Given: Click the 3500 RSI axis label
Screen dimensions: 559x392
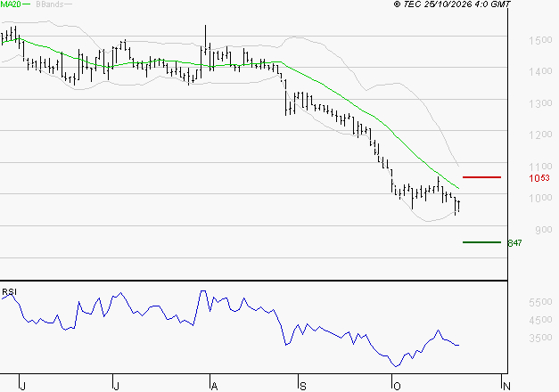Looking at the screenshot, I should [541, 338].
